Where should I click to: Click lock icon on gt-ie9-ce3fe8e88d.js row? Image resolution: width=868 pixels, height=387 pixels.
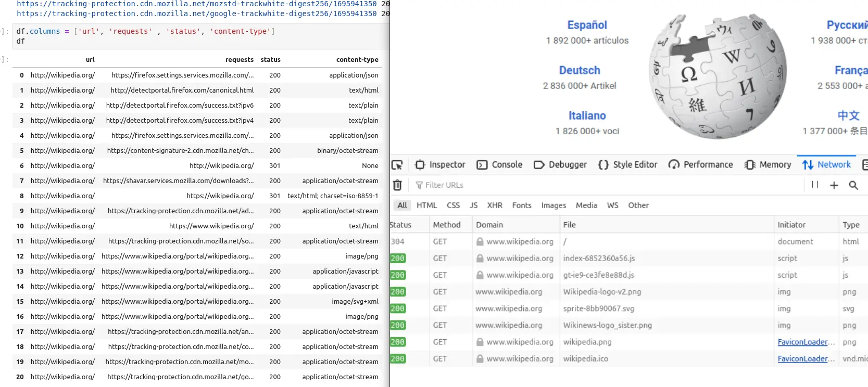[x=480, y=275]
